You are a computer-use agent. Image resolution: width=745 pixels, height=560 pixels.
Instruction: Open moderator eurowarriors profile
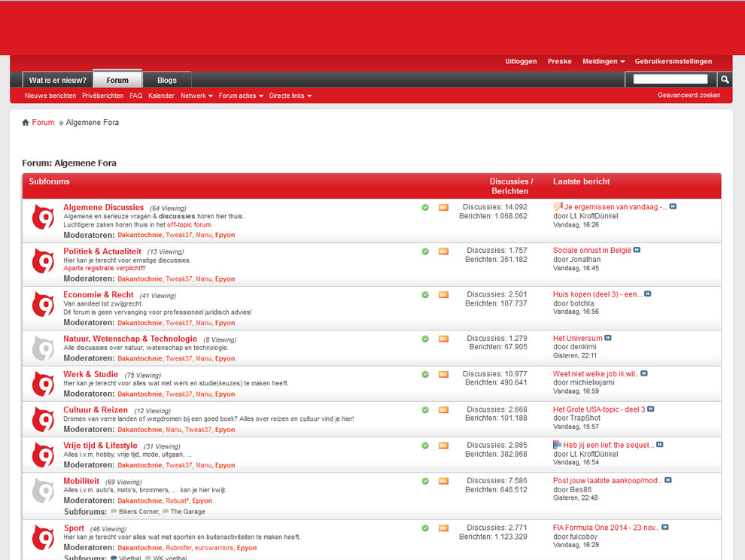pyautogui.click(x=214, y=548)
